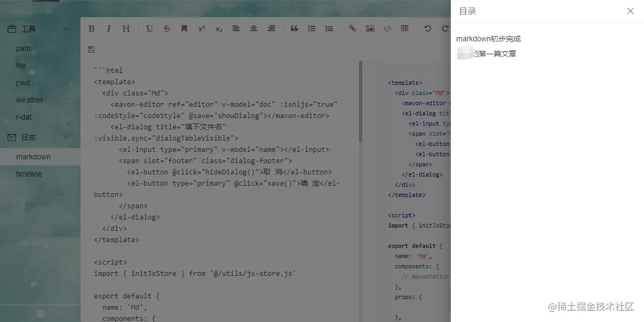Insert a table
644x322 pixels.
405,28
